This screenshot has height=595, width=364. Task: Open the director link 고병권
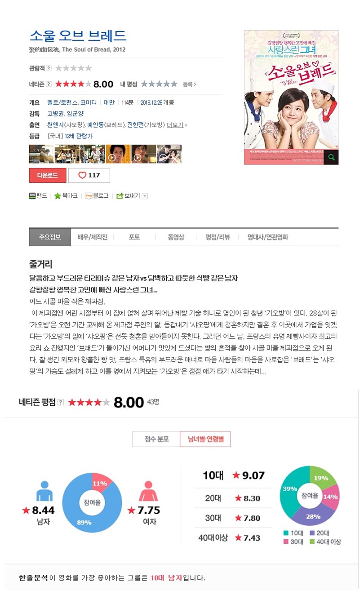[x=55, y=114]
